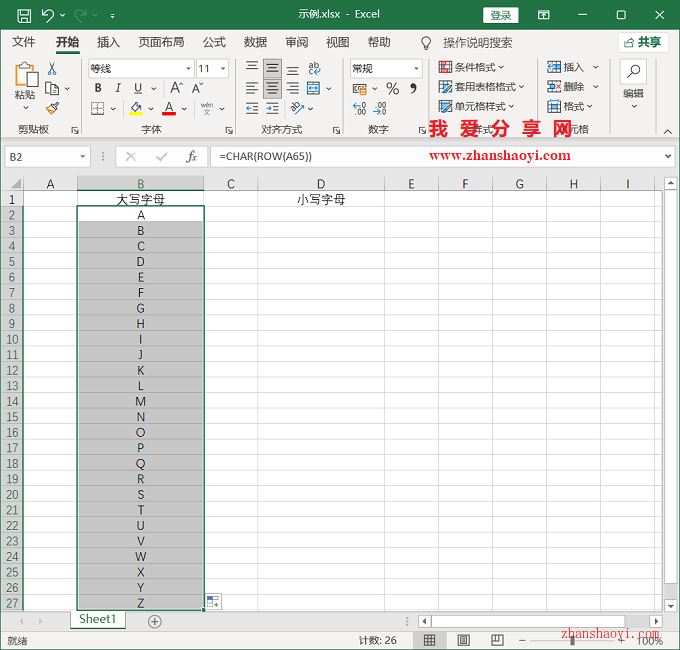Open the font size dropdown
Screen dimensions: 680x650
223,69
